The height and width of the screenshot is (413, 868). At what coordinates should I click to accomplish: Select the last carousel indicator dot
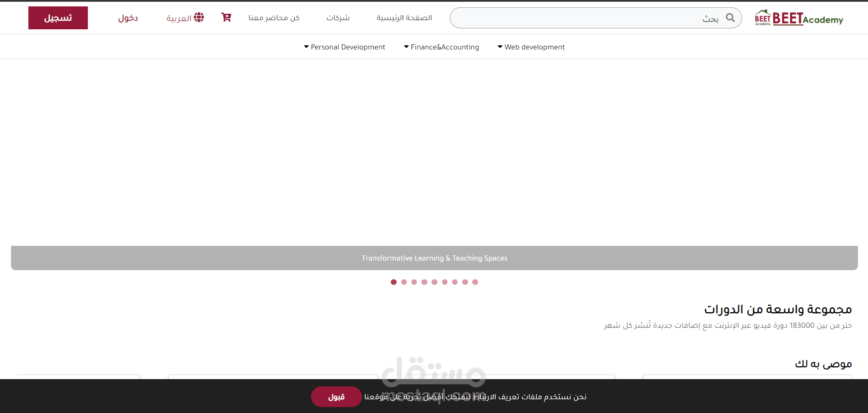tap(475, 282)
